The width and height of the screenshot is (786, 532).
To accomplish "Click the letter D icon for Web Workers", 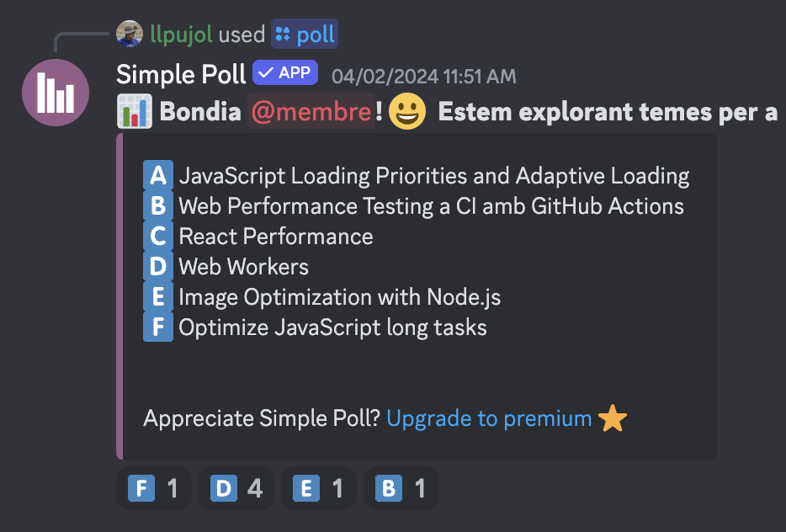I will (158, 267).
